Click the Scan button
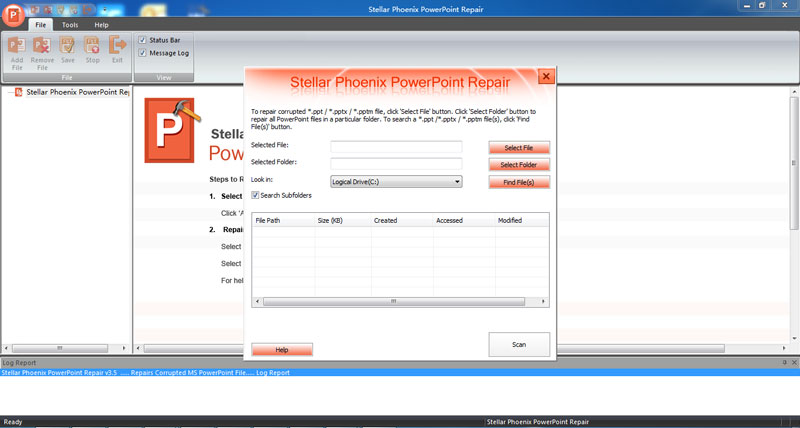Image resolution: width=800 pixels, height=428 pixels. 519,345
